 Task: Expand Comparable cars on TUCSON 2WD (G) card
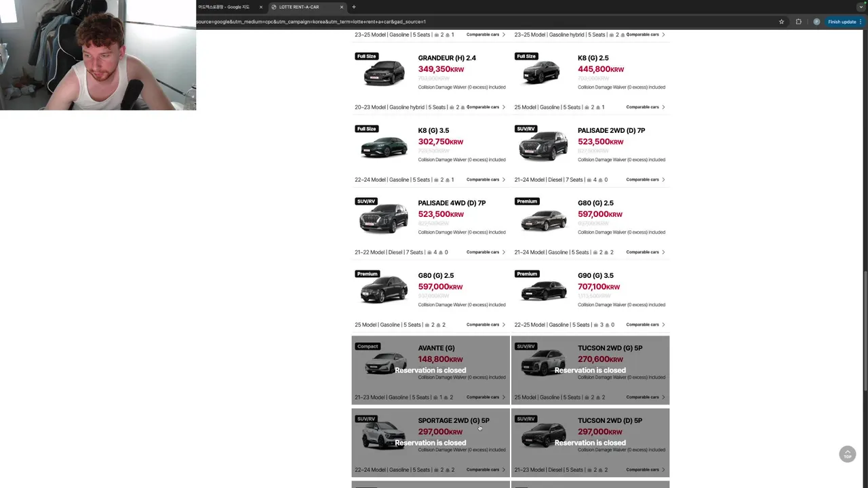[x=646, y=397]
